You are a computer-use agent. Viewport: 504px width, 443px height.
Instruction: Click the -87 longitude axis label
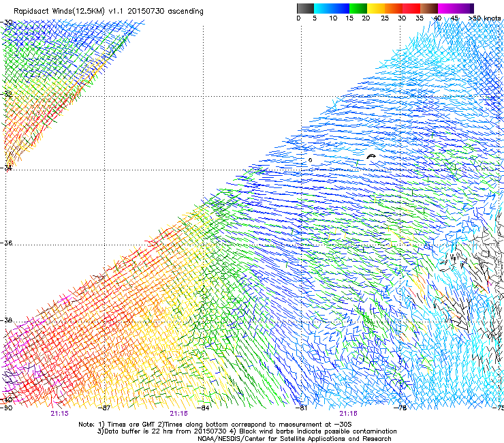tap(104, 408)
